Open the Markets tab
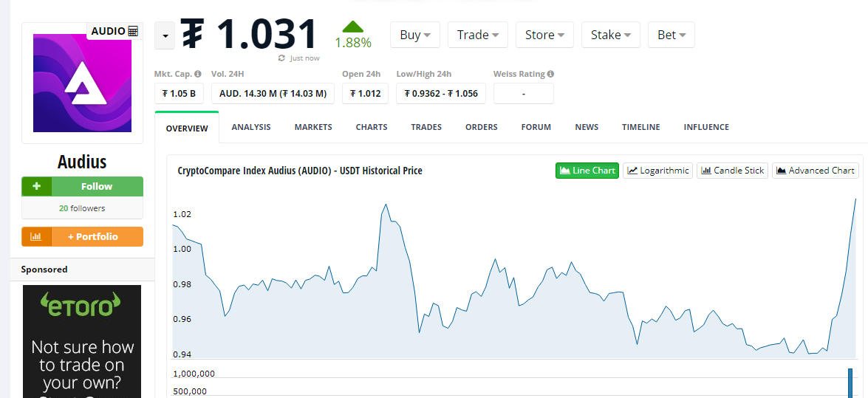Image resolution: width=868 pixels, height=398 pixels. tap(313, 127)
